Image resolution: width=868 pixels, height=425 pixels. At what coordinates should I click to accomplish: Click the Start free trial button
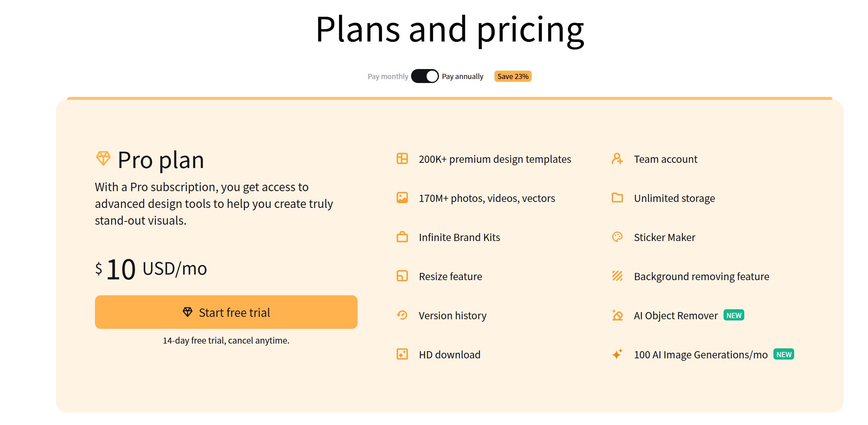tap(226, 312)
